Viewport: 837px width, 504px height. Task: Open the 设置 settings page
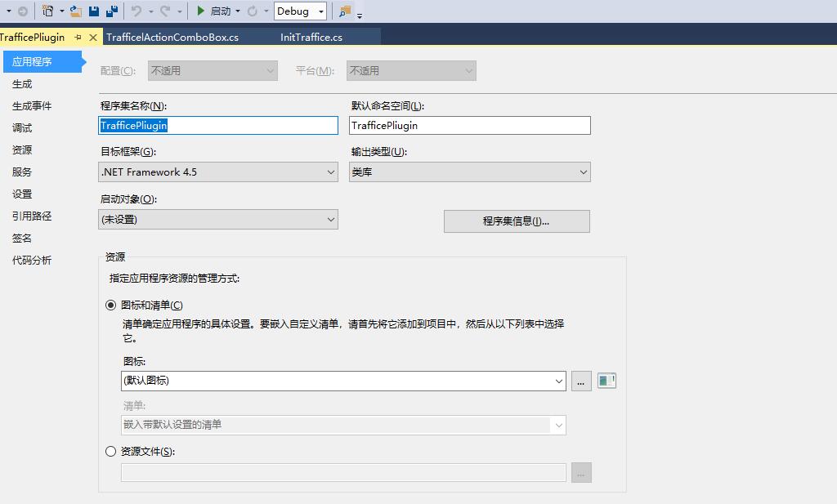point(22,194)
